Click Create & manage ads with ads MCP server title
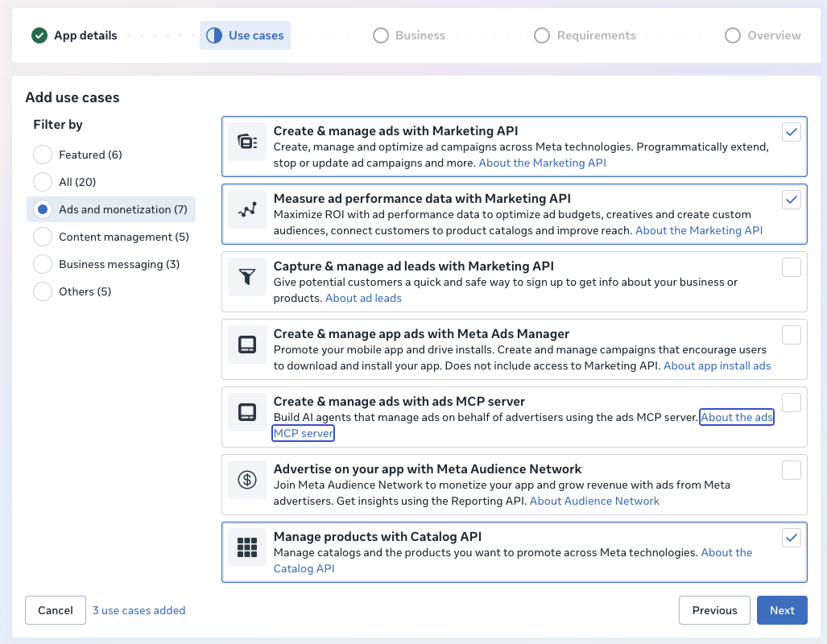The width and height of the screenshot is (827, 644). [x=399, y=402]
